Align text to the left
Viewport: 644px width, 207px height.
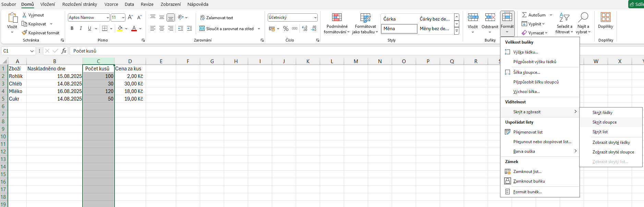tap(153, 28)
